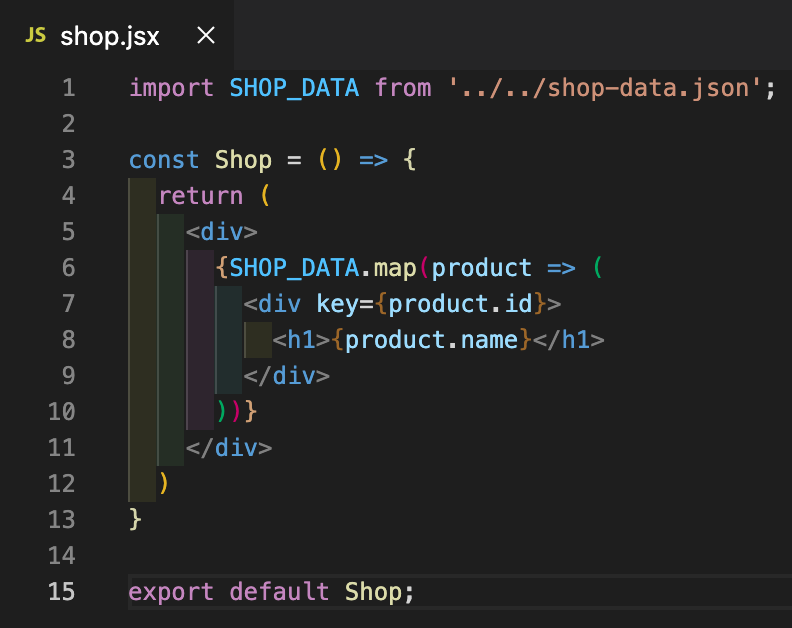Image resolution: width=792 pixels, height=628 pixels.
Task: Select the shop.jsx editor tab
Action: tap(117, 35)
